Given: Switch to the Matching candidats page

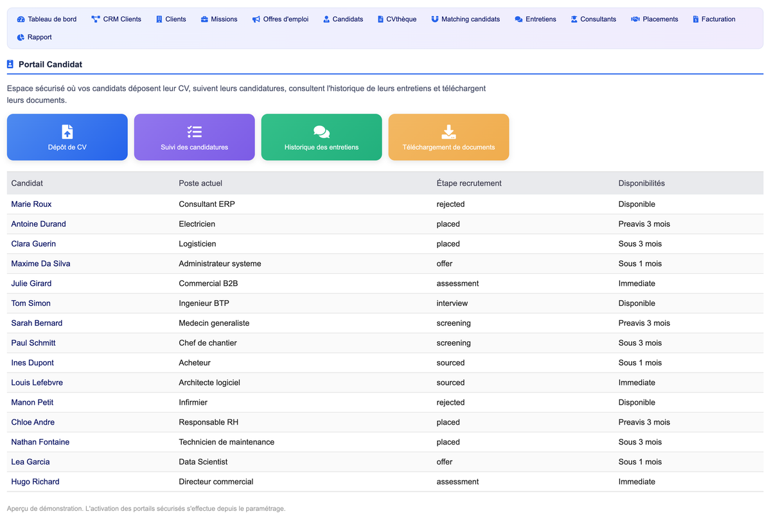Looking at the screenshot, I should click(465, 19).
